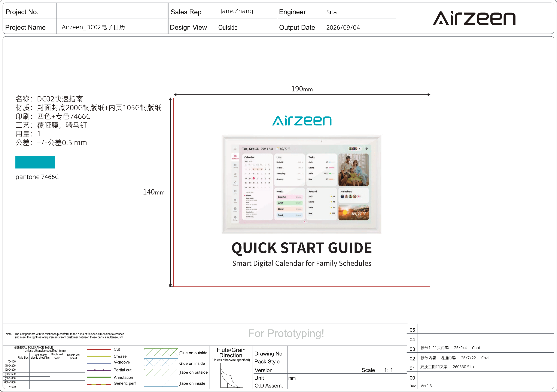Select the '工艺: 覆哑膜, 骑马钉' spec line
The height and width of the screenshot is (392, 557).
pos(51,125)
